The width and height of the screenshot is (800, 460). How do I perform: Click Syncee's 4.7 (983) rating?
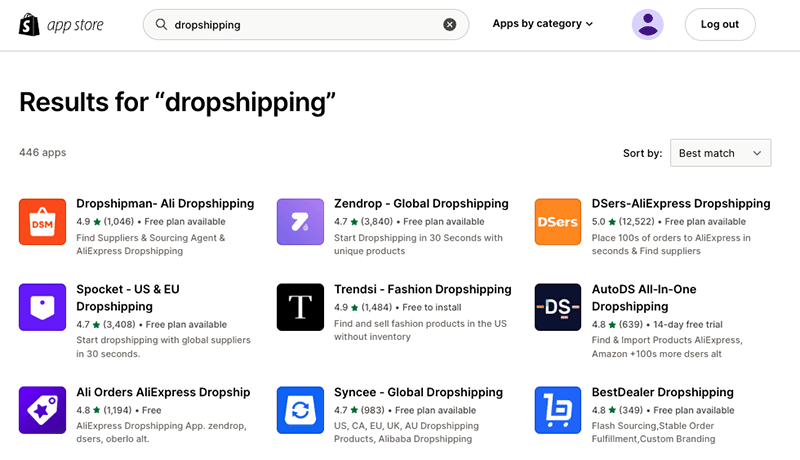[358, 410]
